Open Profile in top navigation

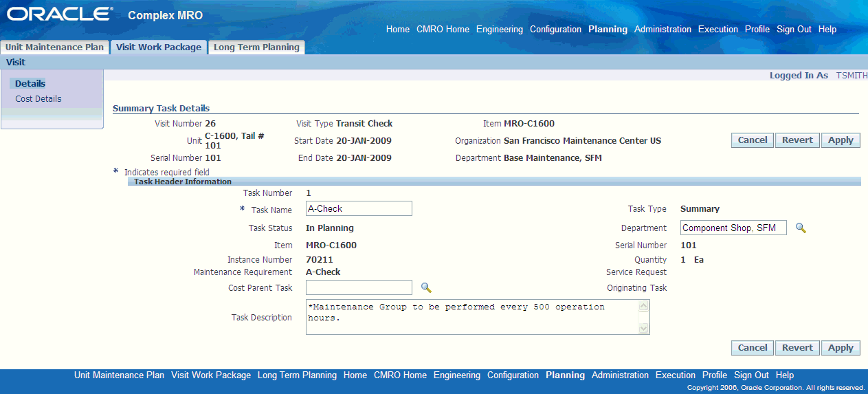[757, 30]
